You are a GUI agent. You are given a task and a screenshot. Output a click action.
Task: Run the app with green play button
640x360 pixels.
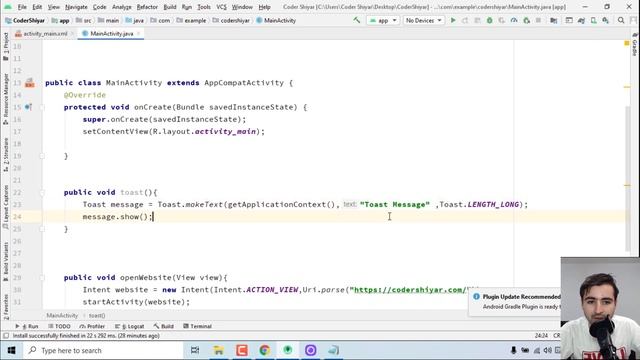click(x=453, y=20)
